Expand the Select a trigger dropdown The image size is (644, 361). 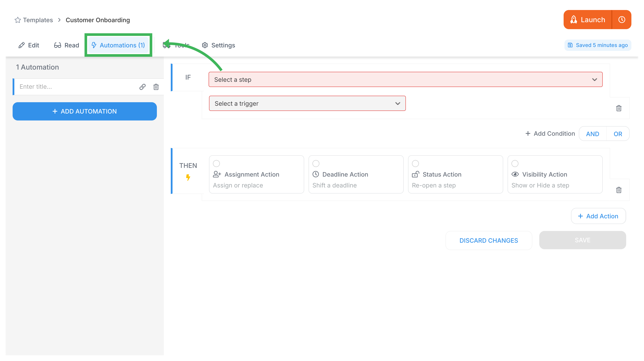[307, 104]
